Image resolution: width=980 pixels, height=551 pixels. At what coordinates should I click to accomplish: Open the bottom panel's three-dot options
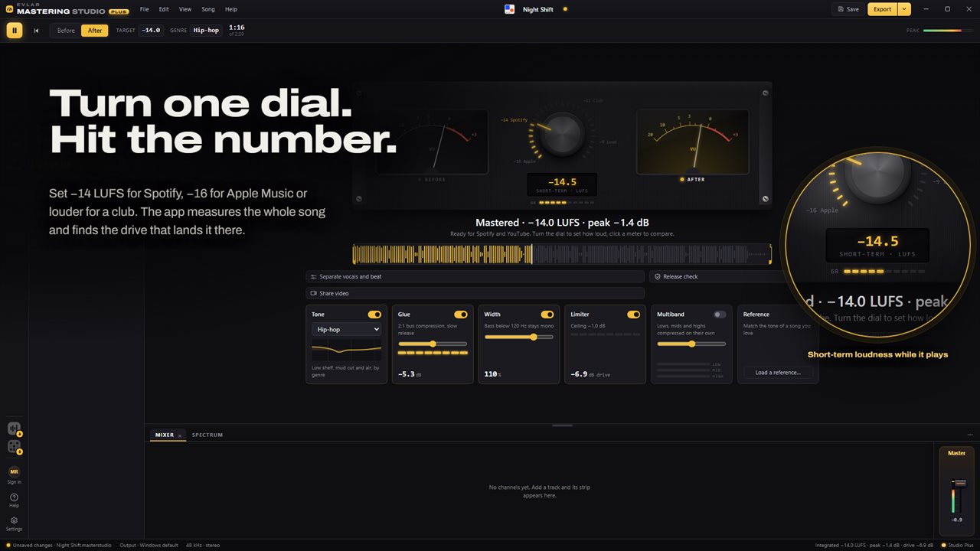[x=970, y=435]
